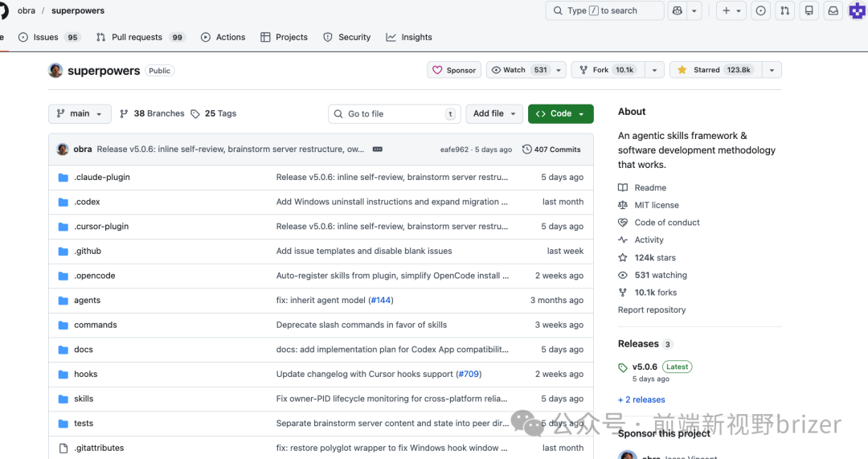Open the .gitattributes file
868x459 pixels.
[x=99, y=448]
